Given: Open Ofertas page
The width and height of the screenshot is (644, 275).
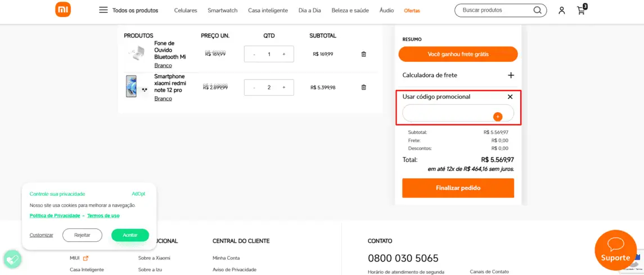Looking at the screenshot, I should 412,11.
